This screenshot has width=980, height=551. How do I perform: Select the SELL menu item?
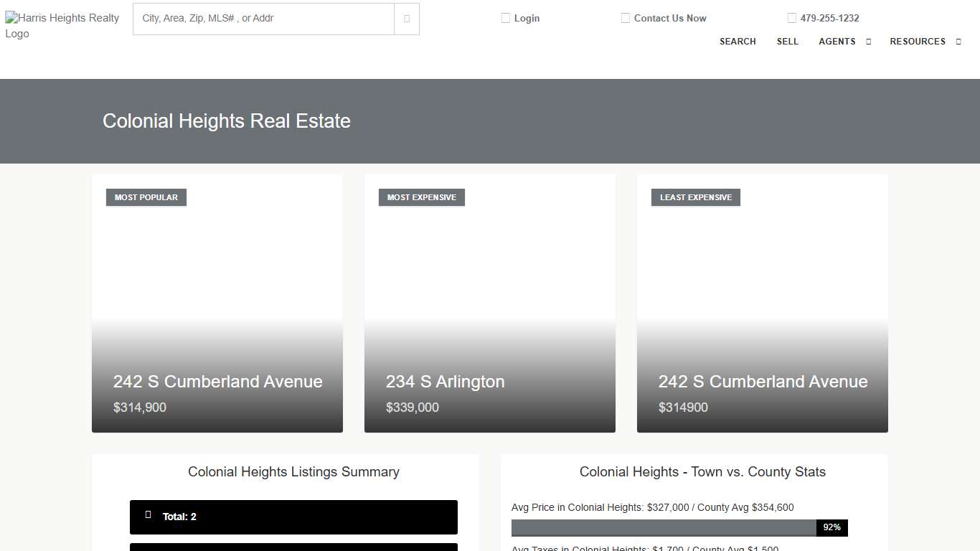[788, 42]
